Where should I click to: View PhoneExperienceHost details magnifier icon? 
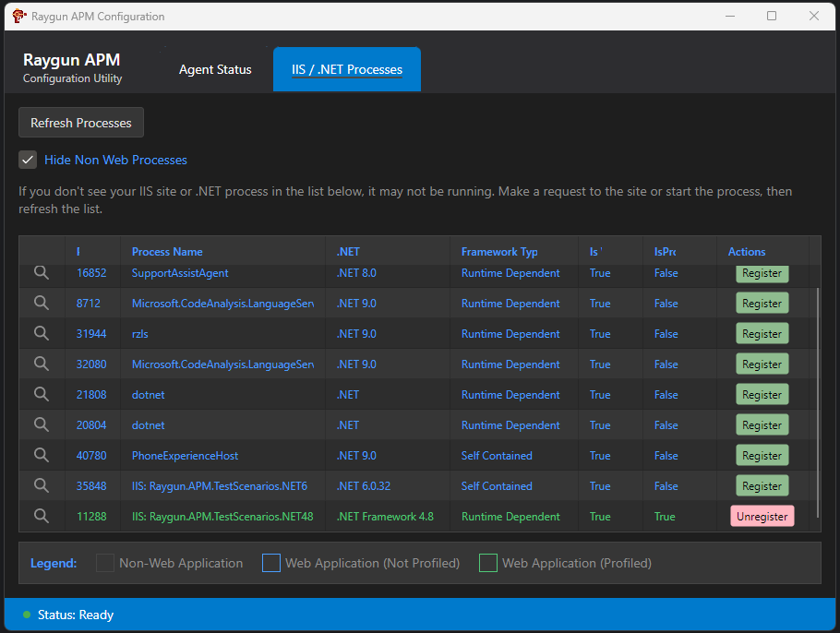click(42, 456)
